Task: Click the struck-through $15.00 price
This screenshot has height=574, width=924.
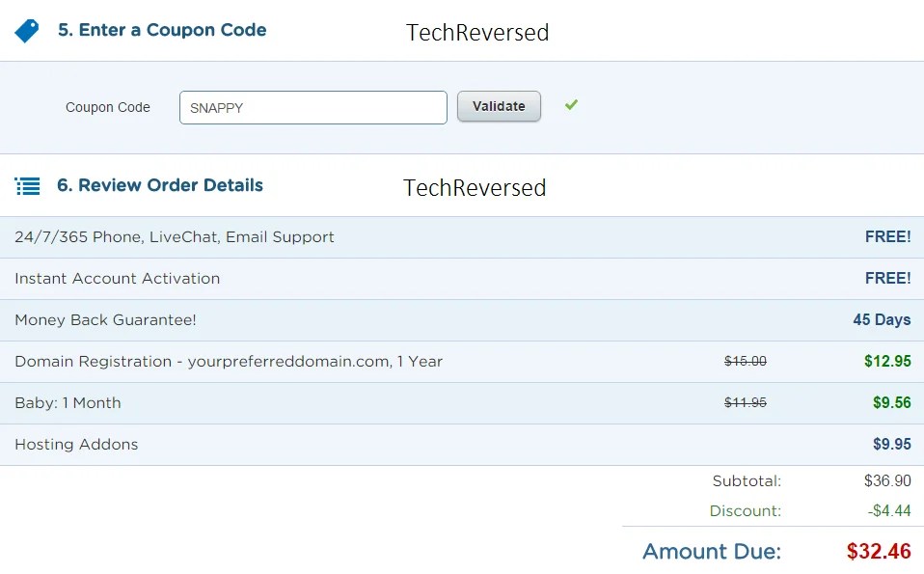Action: pos(746,361)
